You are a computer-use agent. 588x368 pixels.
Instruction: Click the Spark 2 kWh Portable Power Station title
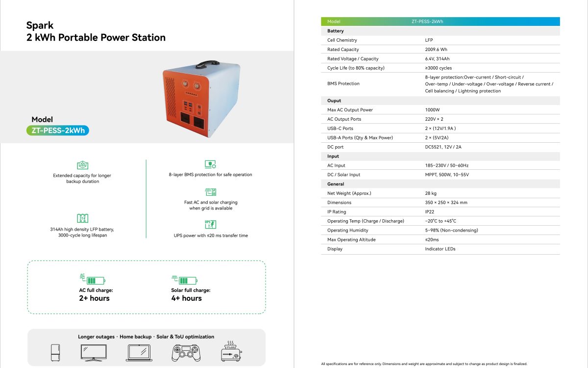(96, 31)
